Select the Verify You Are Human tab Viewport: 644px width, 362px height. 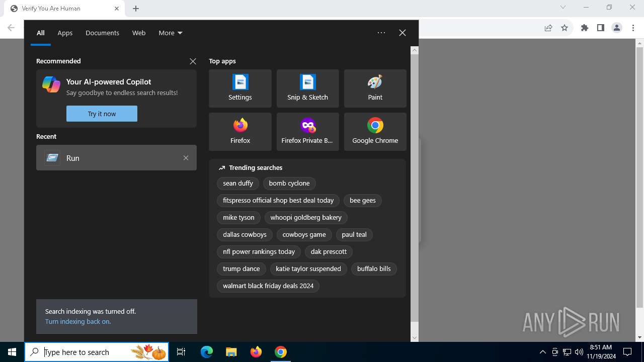coord(64,9)
